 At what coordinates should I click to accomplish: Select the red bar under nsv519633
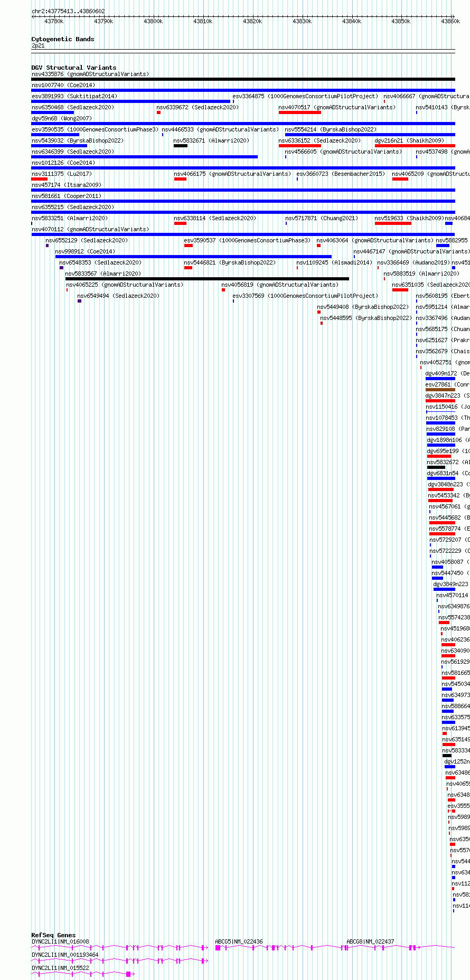pos(393,223)
